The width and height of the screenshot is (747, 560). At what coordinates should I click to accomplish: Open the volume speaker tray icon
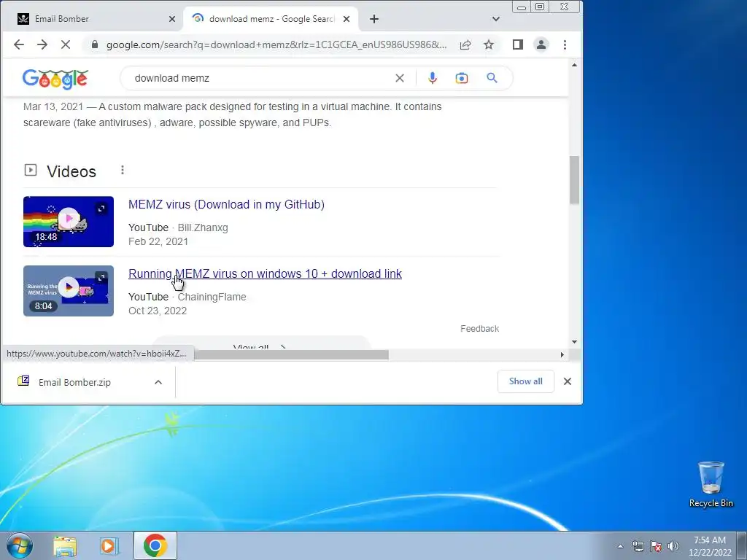[x=673, y=546]
